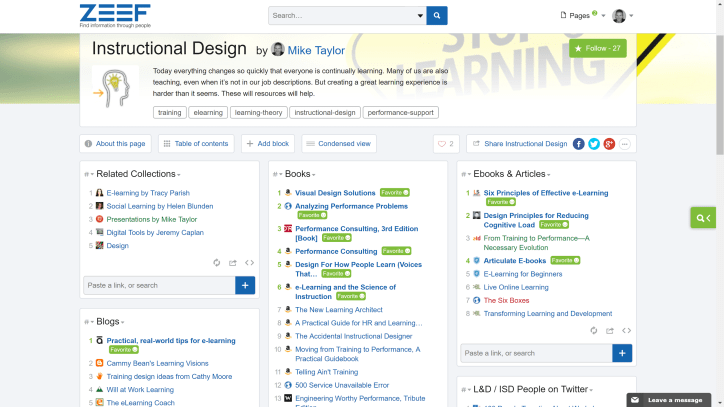Toggle the heart like button
The image size is (724, 407).
[446, 144]
